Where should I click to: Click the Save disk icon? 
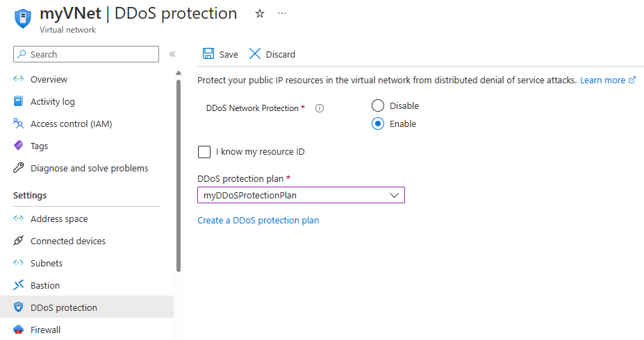tap(208, 54)
